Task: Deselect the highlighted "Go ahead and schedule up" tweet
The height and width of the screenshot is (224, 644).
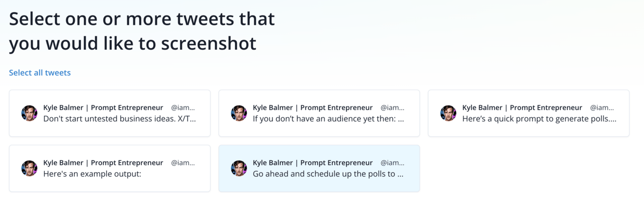Action: [x=328, y=174]
